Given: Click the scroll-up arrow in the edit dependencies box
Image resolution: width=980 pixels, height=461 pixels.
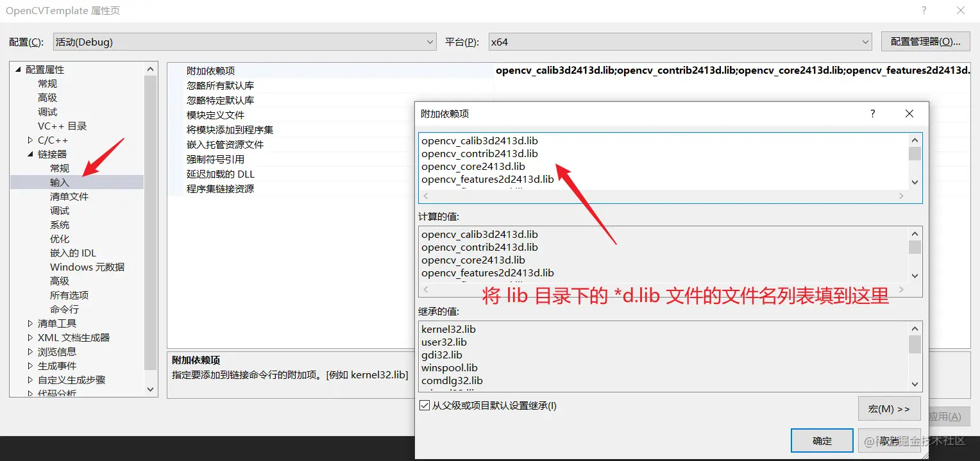Looking at the screenshot, I should tap(915, 140).
